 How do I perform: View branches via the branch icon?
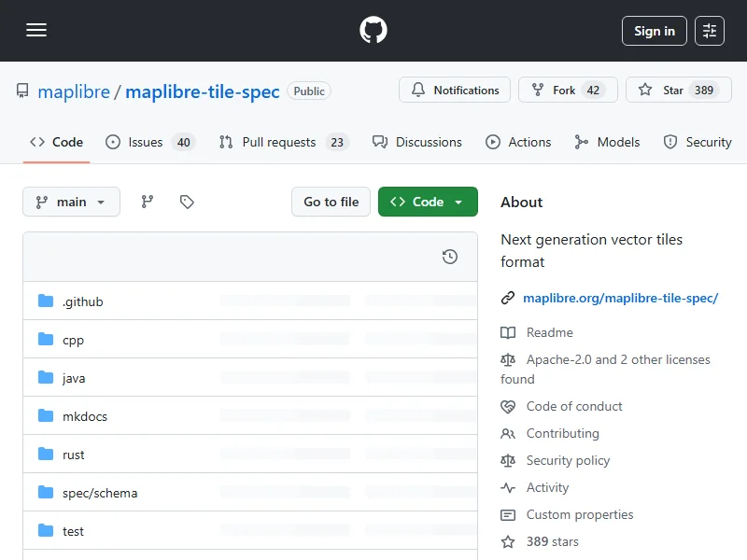tap(148, 202)
